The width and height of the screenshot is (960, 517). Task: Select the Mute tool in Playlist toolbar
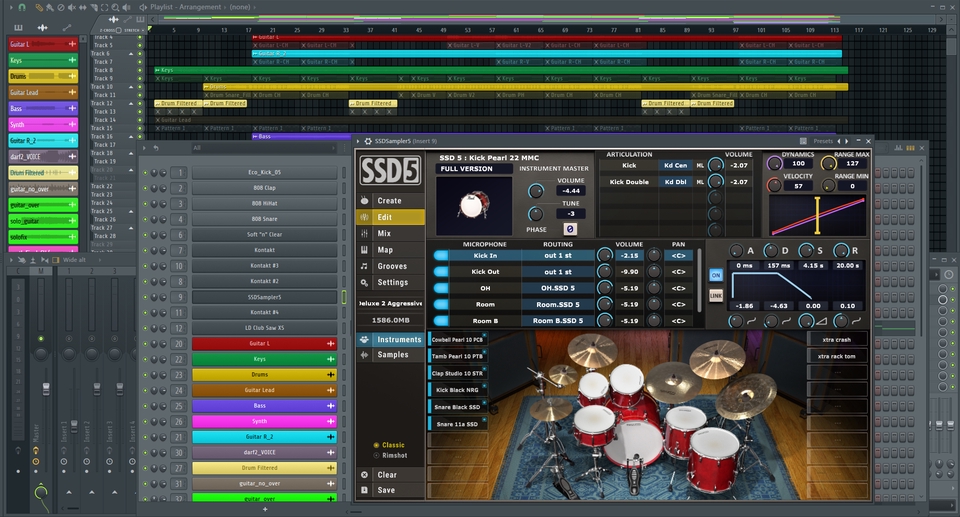click(72, 7)
